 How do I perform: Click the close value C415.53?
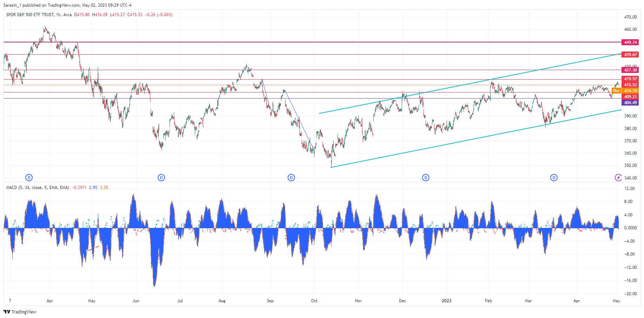click(x=135, y=15)
